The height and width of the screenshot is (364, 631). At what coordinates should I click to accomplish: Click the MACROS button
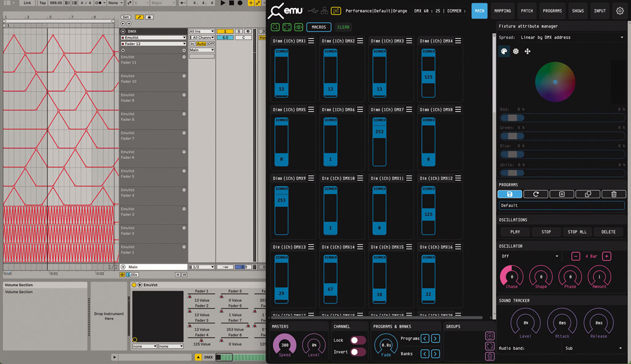(x=319, y=27)
